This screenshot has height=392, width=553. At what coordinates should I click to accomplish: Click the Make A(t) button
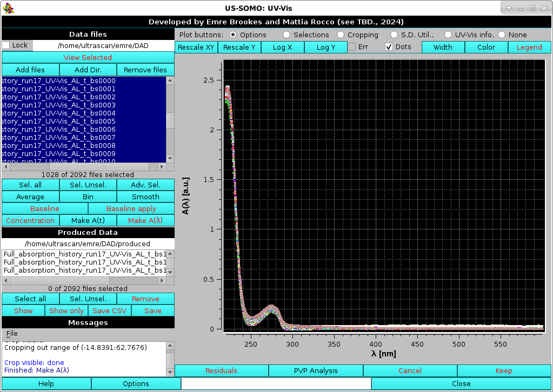pyautogui.click(x=88, y=220)
